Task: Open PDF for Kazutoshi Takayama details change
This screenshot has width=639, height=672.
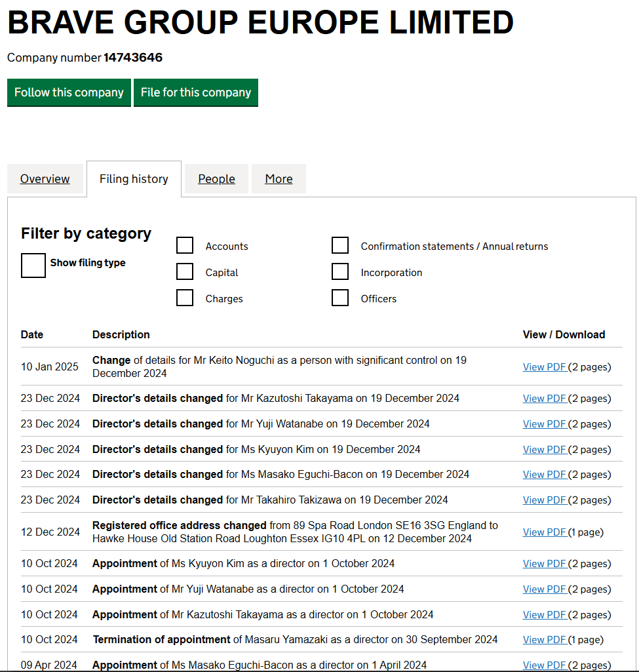Action: pos(545,399)
